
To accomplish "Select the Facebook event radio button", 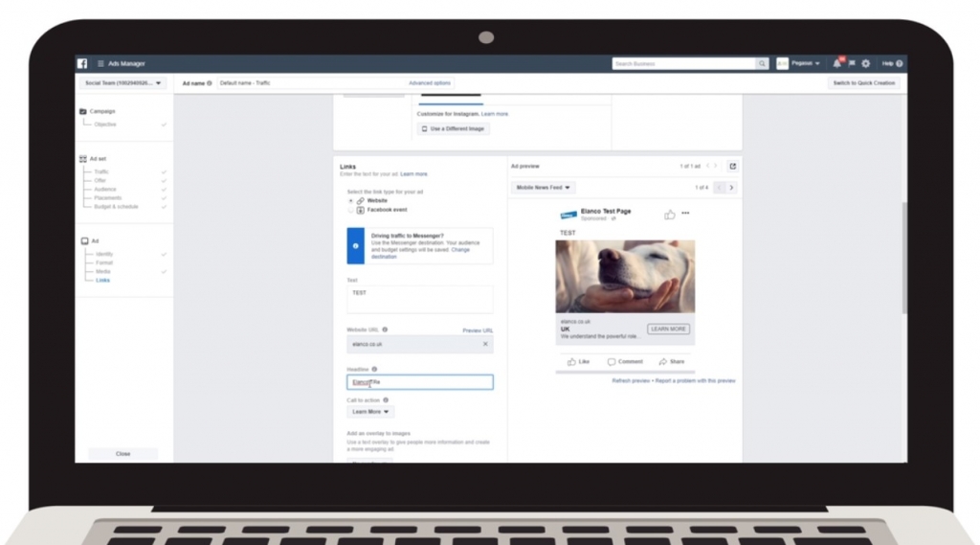I will [351, 209].
